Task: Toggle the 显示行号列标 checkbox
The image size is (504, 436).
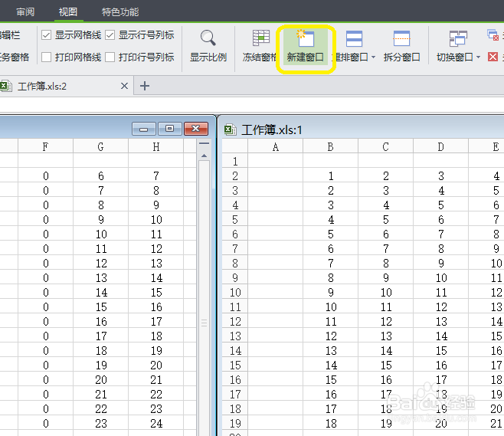Action: click(110, 35)
